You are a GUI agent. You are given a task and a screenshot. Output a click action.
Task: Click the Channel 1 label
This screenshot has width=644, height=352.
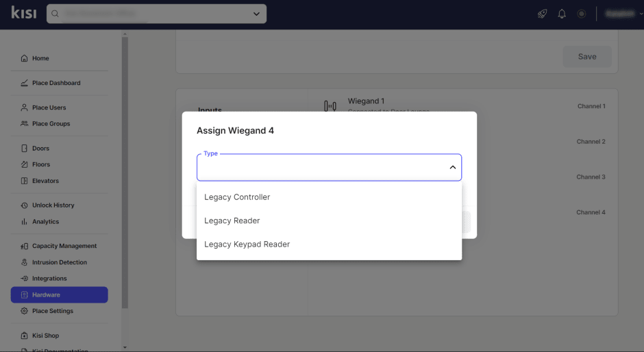pyautogui.click(x=591, y=106)
